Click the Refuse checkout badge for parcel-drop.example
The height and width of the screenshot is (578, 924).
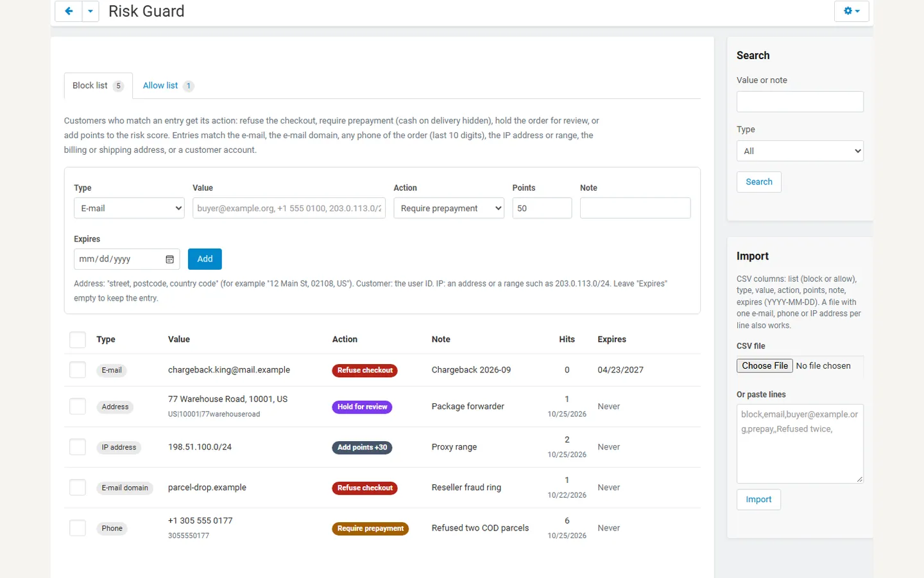(x=365, y=488)
